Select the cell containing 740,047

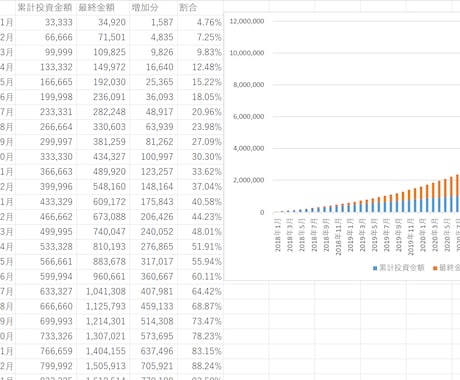tap(103, 232)
